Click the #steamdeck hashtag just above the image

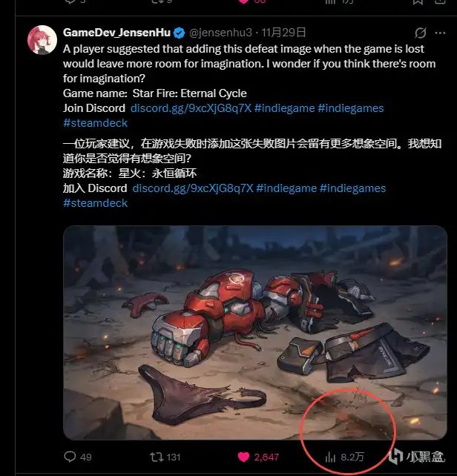(96, 203)
